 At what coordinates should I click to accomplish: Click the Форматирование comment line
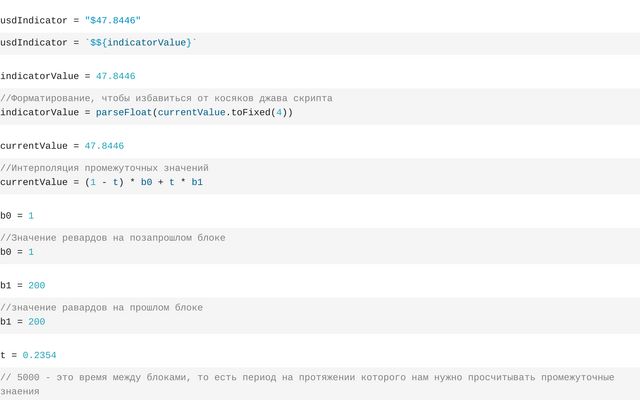tap(166, 98)
